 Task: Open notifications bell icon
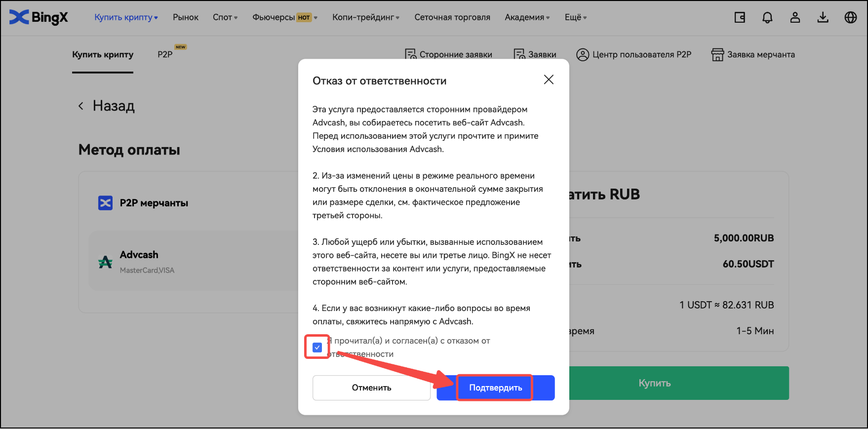click(x=767, y=17)
